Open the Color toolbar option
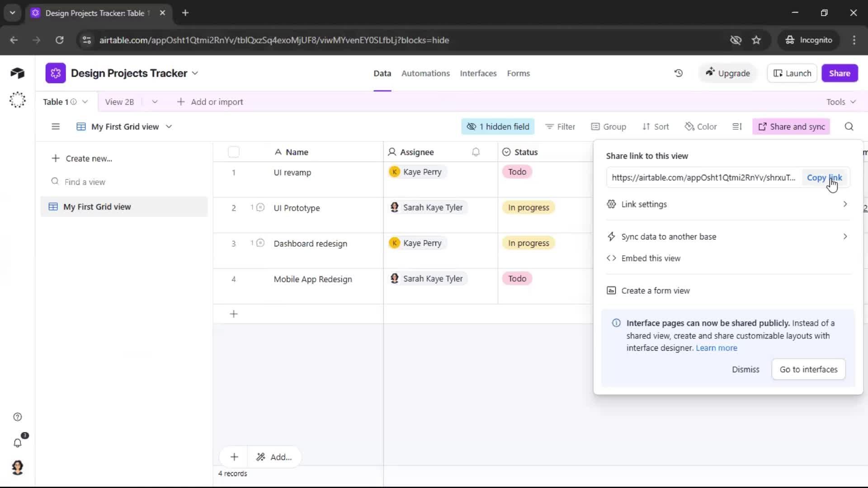 tap(701, 127)
